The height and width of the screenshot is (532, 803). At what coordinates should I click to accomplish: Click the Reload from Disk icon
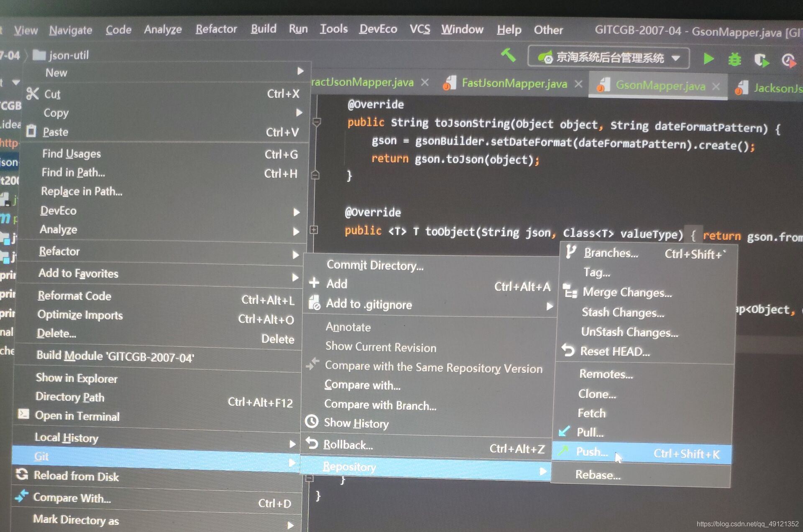pyautogui.click(x=22, y=474)
